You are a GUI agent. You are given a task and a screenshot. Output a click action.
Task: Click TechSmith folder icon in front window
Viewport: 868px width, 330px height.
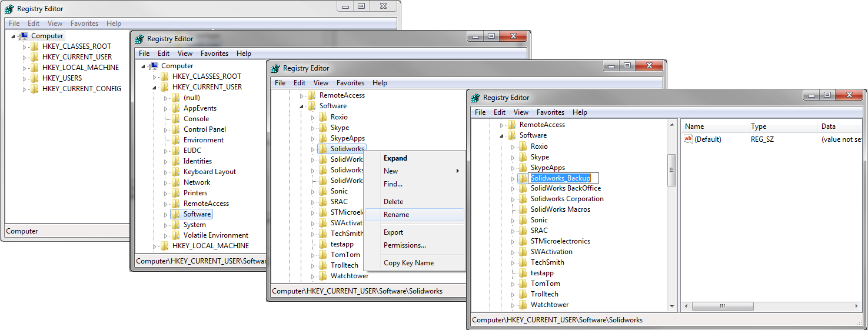pos(523,262)
